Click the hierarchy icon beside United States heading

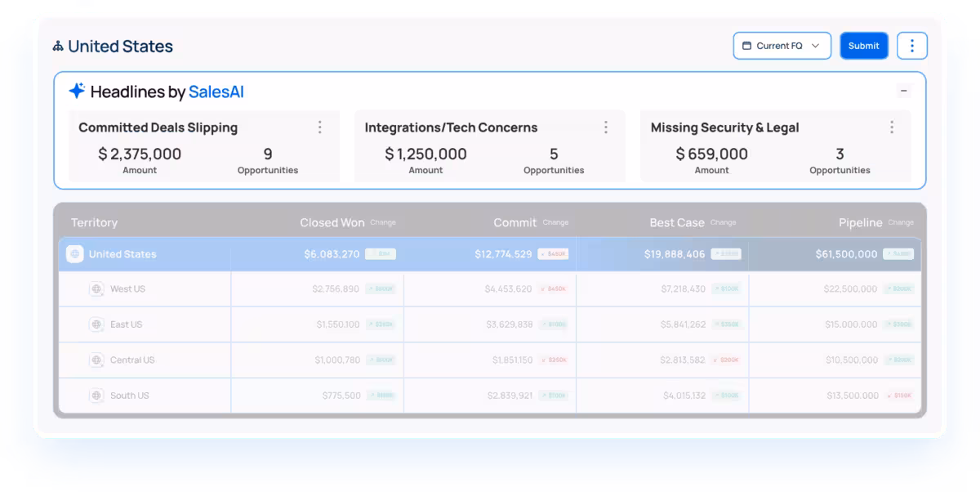point(56,46)
